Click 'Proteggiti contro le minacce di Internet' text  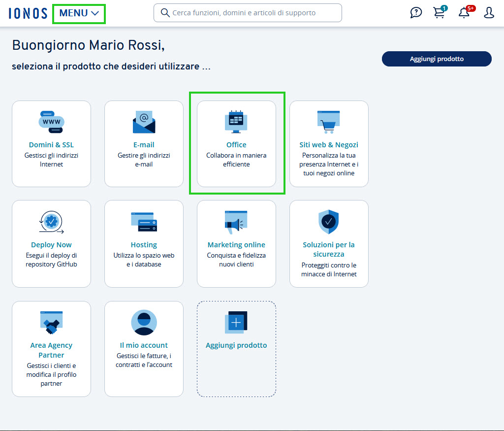click(329, 269)
